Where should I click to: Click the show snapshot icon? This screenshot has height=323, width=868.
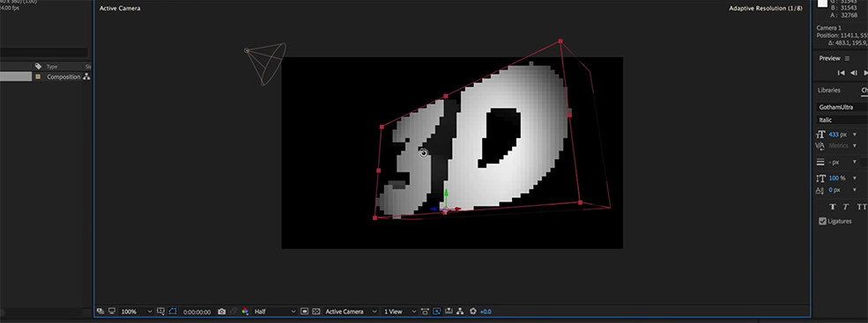click(233, 312)
